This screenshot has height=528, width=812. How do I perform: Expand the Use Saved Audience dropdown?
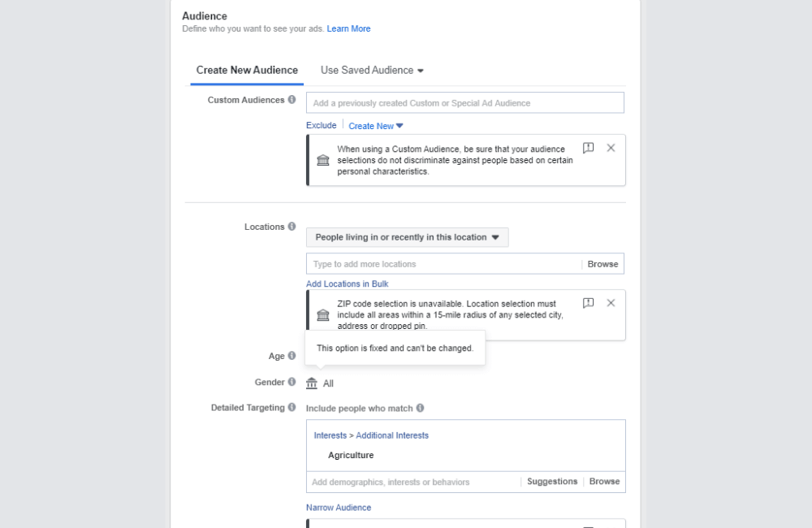pos(371,70)
